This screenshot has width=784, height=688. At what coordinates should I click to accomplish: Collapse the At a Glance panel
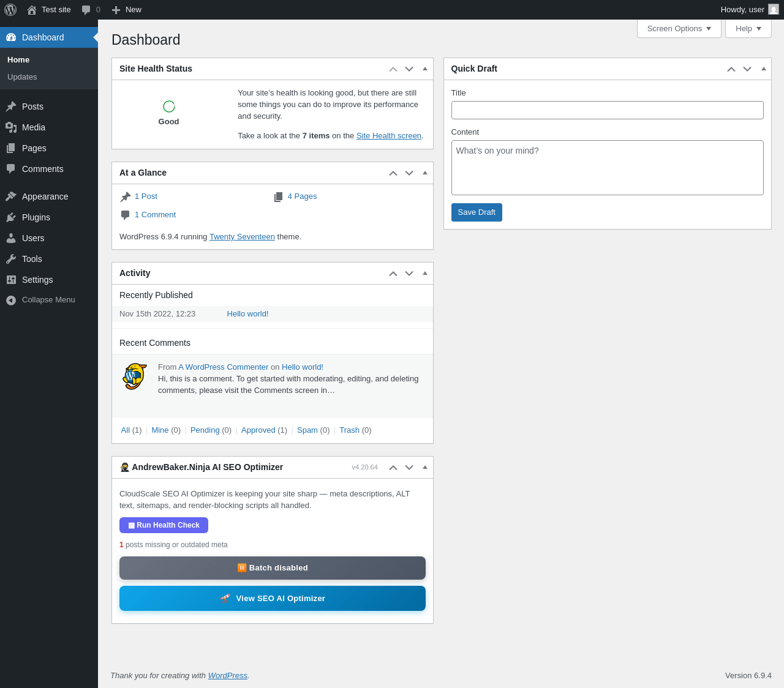[x=425, y=173]
